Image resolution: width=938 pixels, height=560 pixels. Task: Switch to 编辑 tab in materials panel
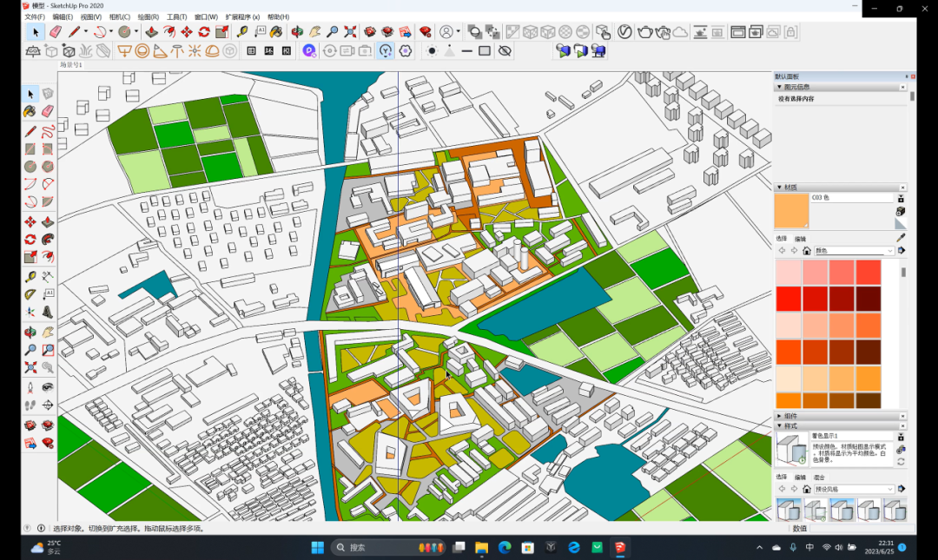point(801,238)
